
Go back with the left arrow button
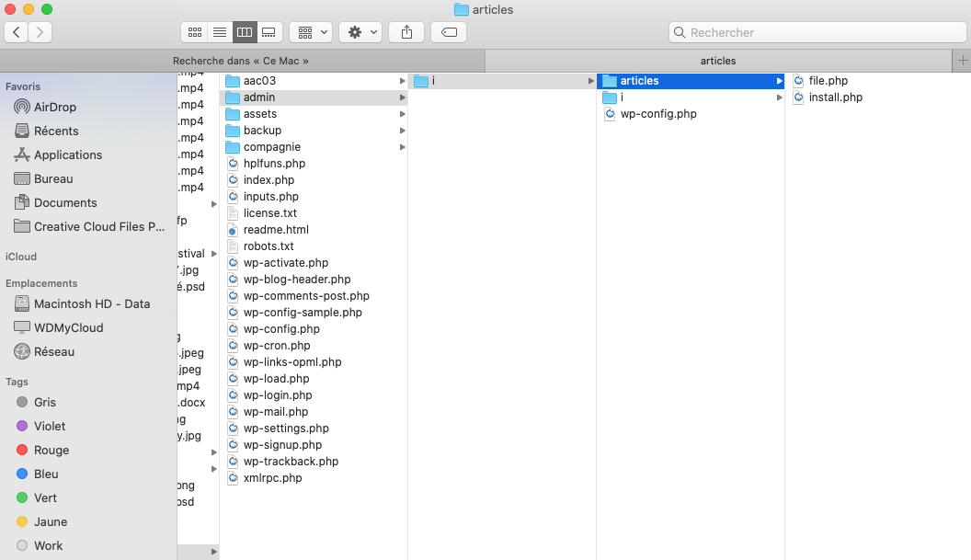(16, 32)
